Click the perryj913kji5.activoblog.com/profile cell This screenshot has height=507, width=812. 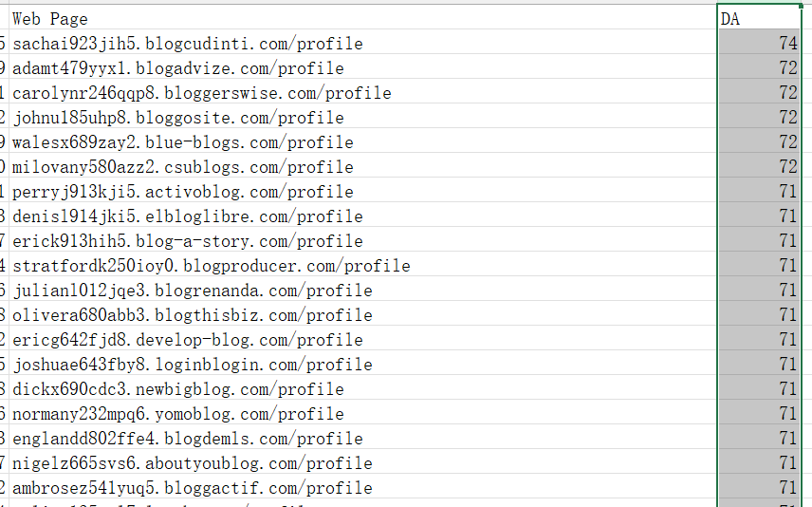362,190
